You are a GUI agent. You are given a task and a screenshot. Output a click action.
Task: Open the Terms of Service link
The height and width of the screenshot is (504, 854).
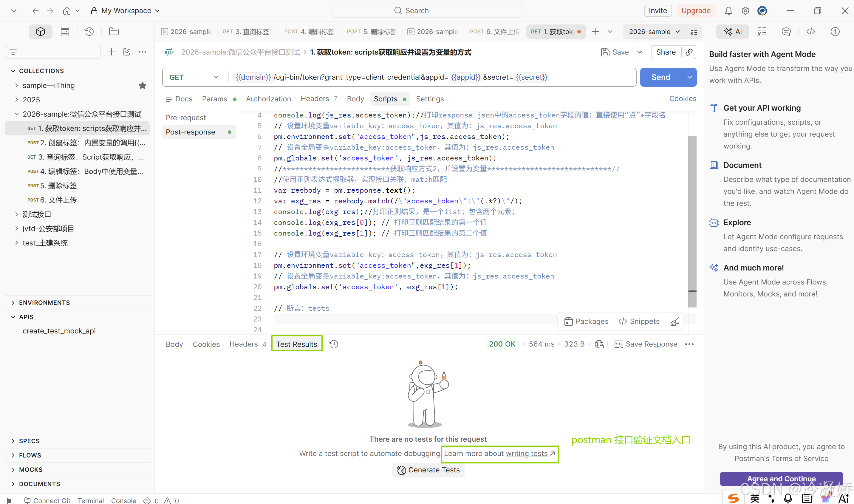coord(800,459)
